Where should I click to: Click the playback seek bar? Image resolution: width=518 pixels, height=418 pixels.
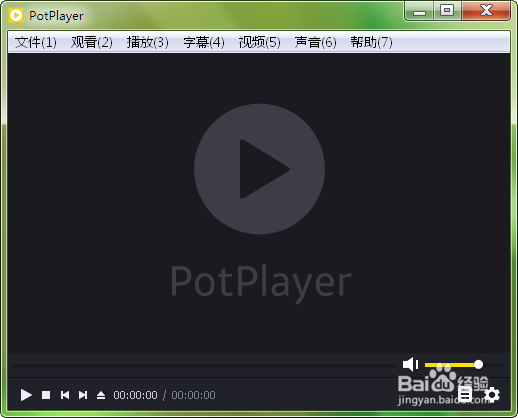pyautogui.click(x=204, y=366)
